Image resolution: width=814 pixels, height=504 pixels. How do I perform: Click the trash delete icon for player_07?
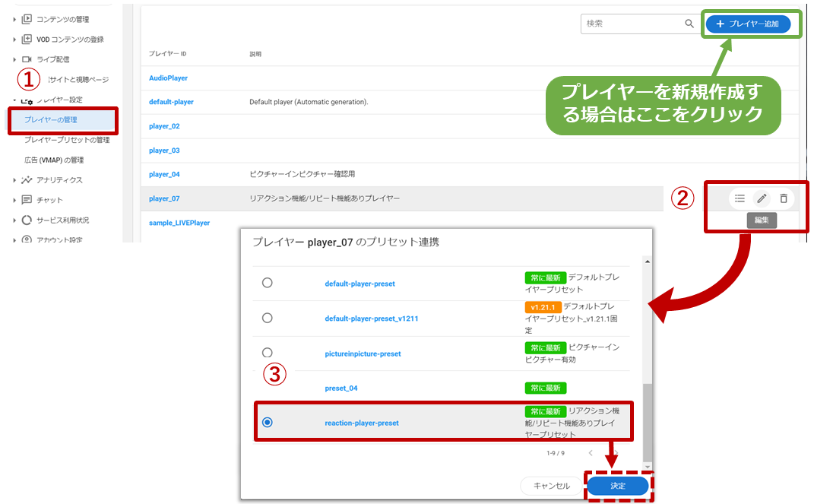pos(784,198)
